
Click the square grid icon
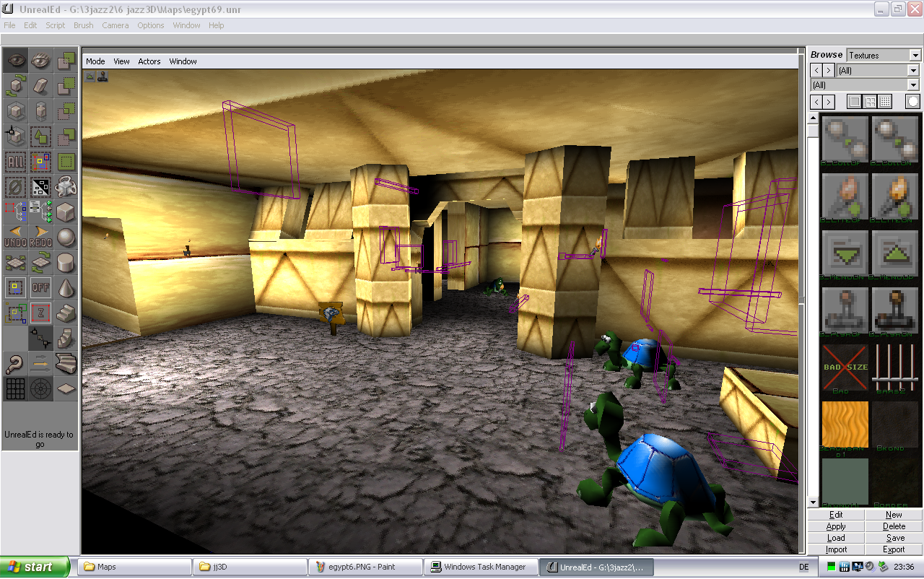tap(15, 389)
